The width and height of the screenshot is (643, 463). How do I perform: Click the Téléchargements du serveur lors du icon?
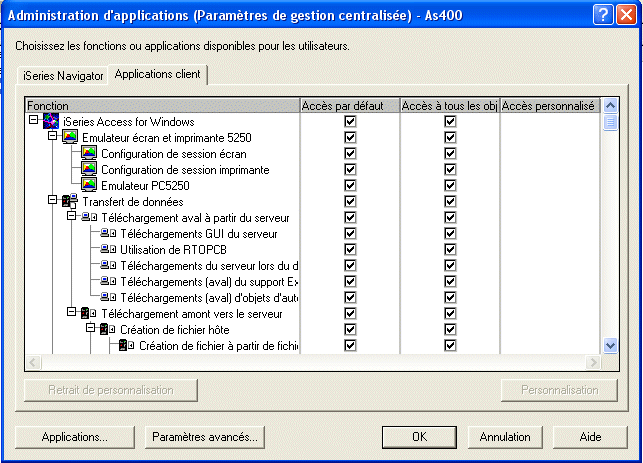tap(108, 265)
